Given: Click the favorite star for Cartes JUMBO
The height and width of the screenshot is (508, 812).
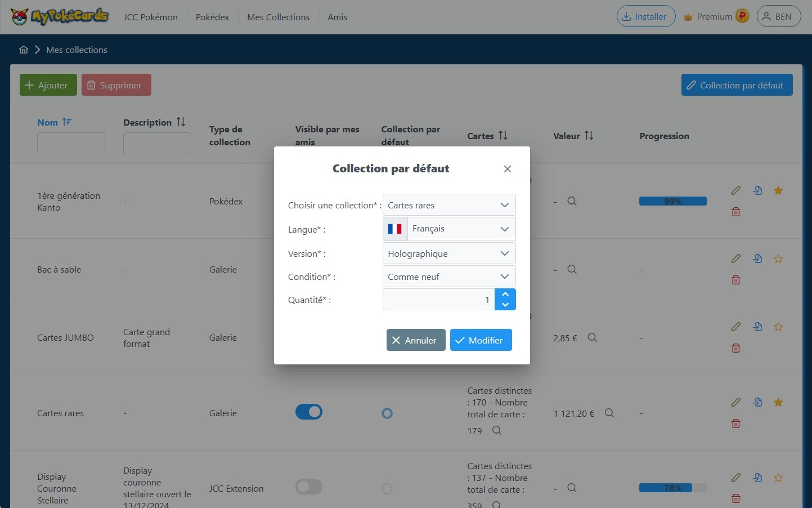Looking at the screenshot, I should pos(778,327).
